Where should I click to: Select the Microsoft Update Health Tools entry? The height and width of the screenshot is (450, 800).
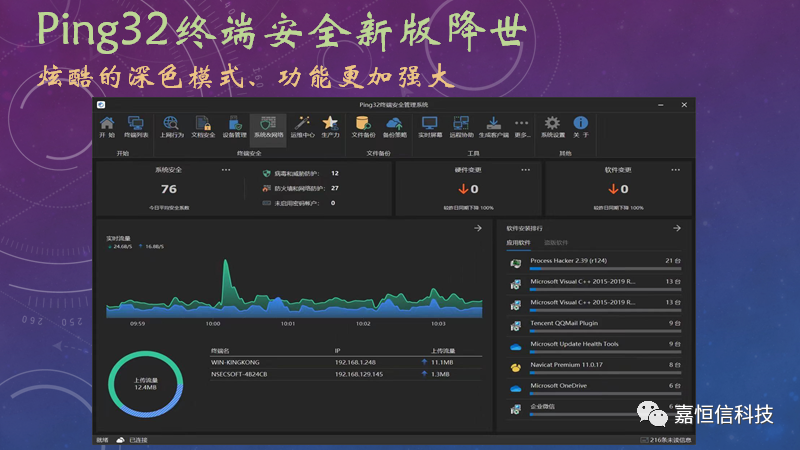click(x=595, y=347)
